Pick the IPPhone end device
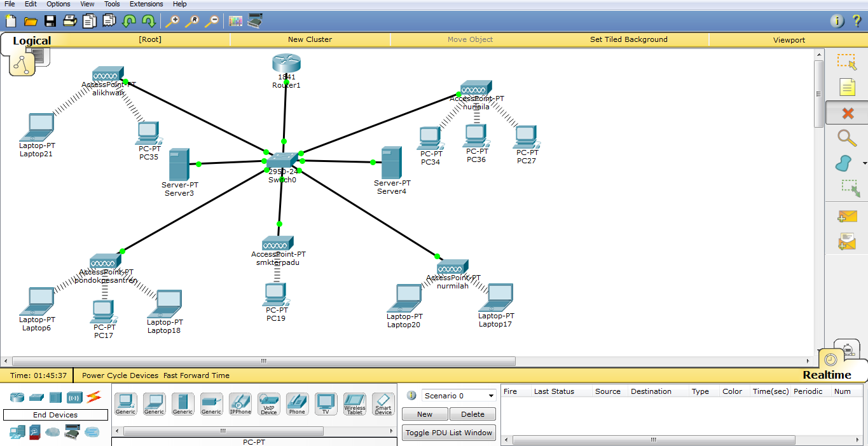 240,404
